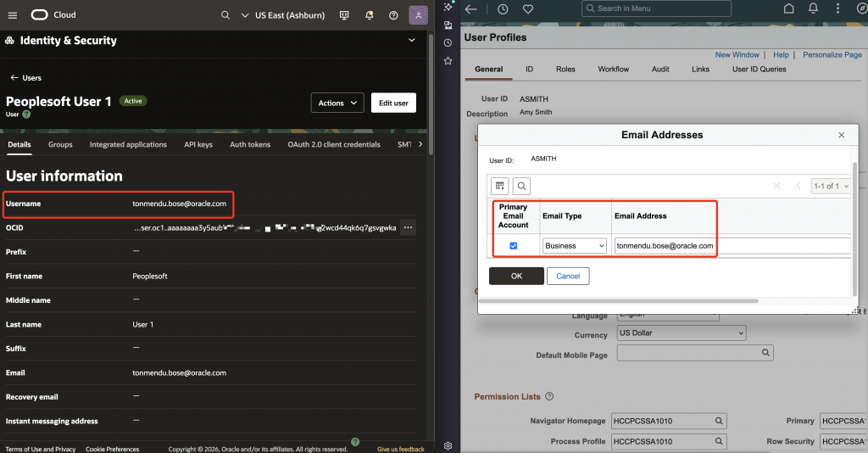
Task: Toggle the Primary Email Account checkbox
Action: tap(513, 246)
